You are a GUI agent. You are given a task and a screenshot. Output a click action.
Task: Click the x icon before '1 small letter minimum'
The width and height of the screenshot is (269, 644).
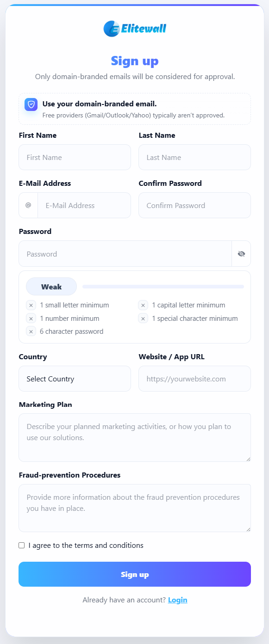31,305
